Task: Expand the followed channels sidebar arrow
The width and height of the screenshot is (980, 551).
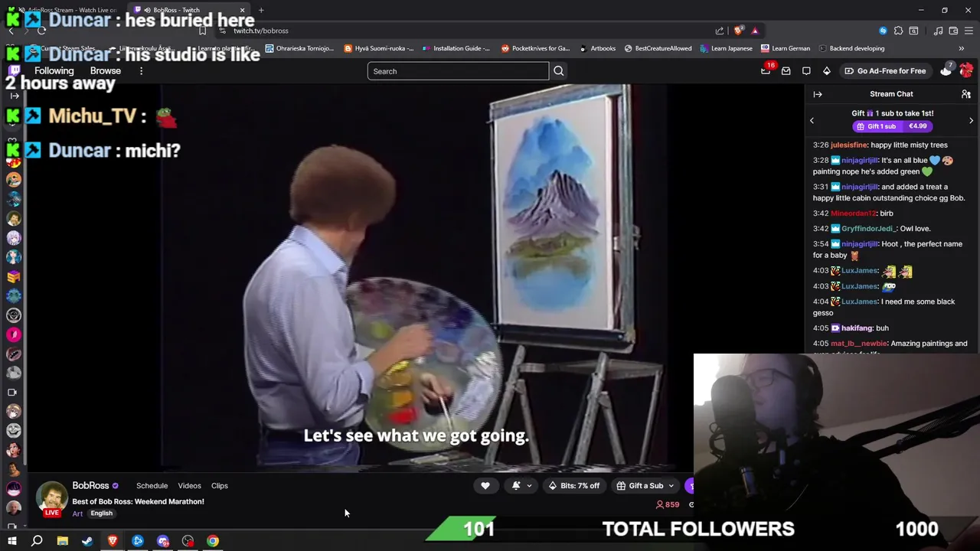Action: (x=14, y=96)
